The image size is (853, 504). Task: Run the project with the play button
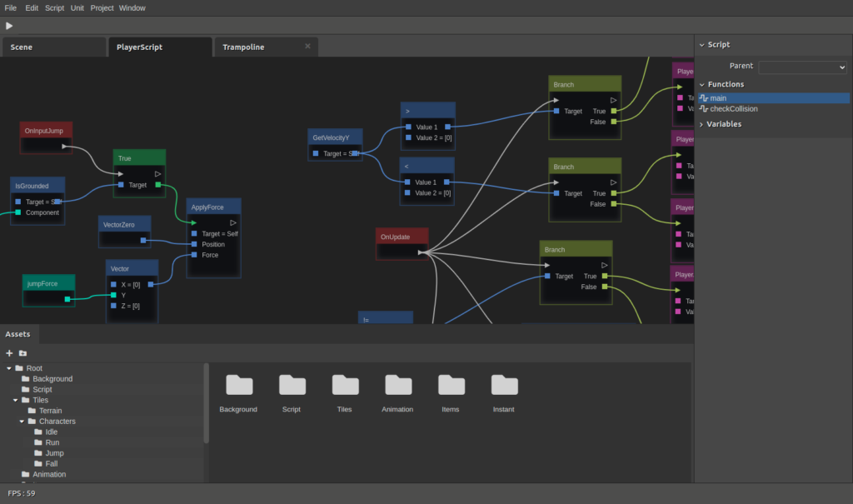coord(9,26)
